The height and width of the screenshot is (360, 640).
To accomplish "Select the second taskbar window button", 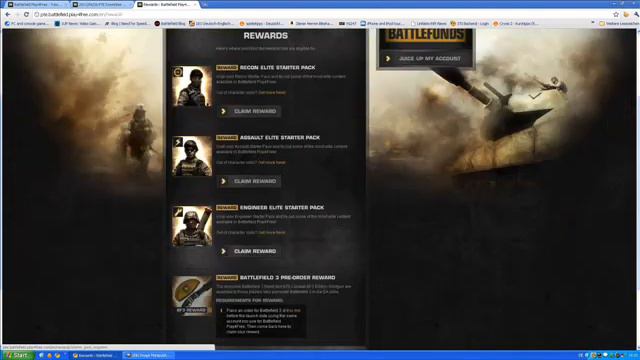I will [148, 356].
